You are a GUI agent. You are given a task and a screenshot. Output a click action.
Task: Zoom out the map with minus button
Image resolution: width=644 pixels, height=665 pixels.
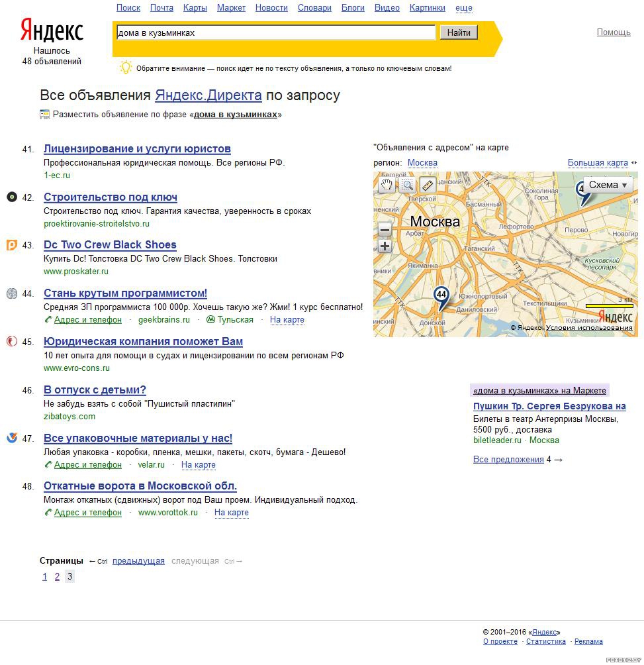pyautogui.click(x=385, y=230)
